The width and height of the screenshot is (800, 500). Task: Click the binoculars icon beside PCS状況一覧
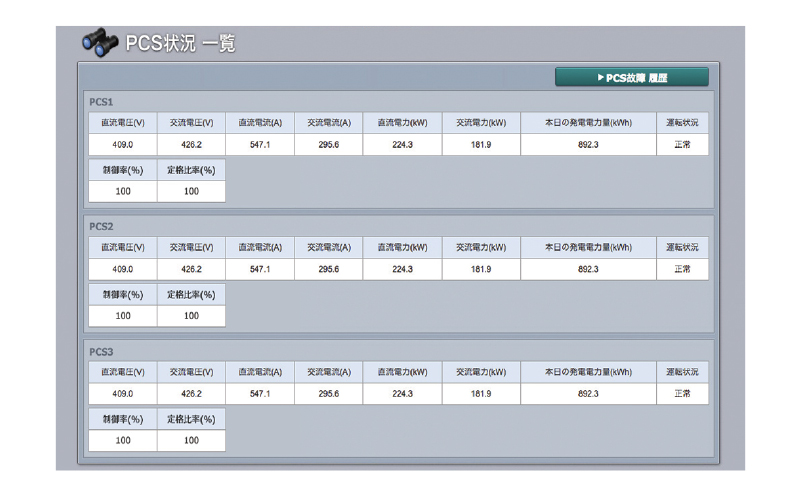[x=100, y=42]
